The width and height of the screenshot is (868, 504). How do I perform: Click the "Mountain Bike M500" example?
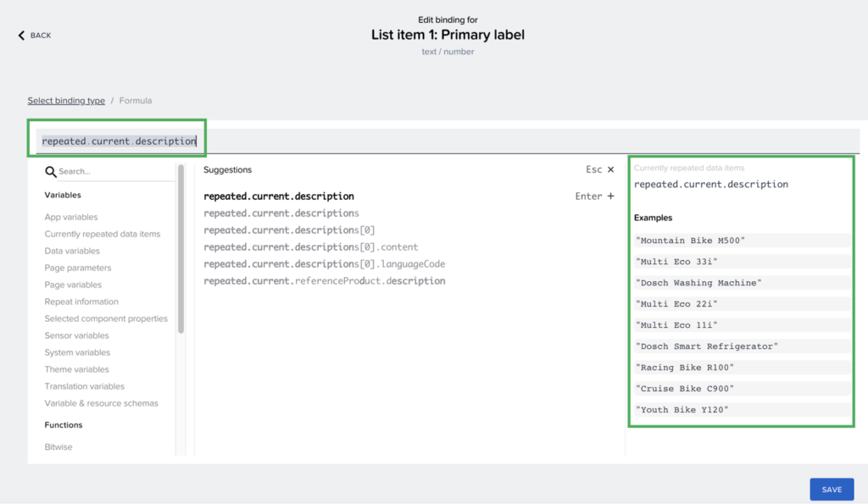tap(691, 241)
